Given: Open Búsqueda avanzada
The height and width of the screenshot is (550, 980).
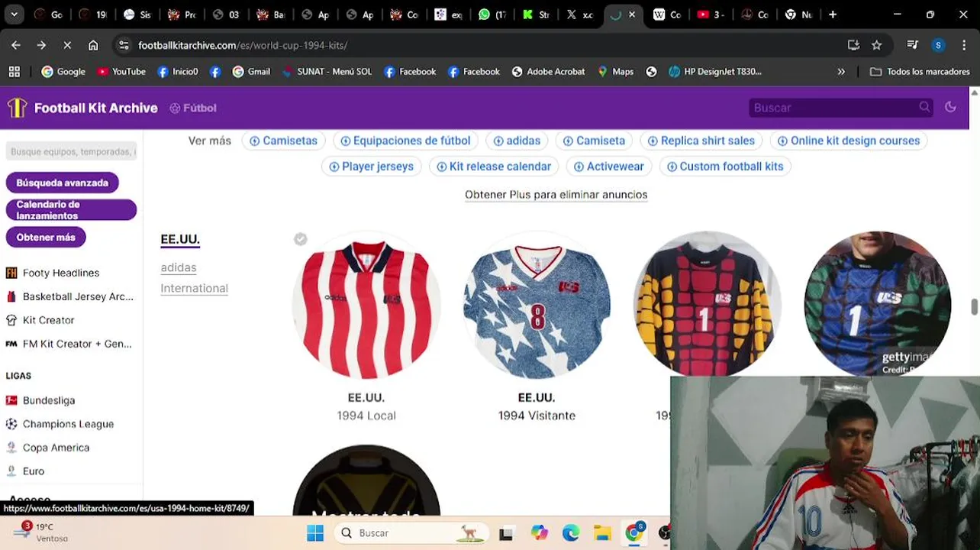Looking at the screenshot, I should (x=63, y=183).
